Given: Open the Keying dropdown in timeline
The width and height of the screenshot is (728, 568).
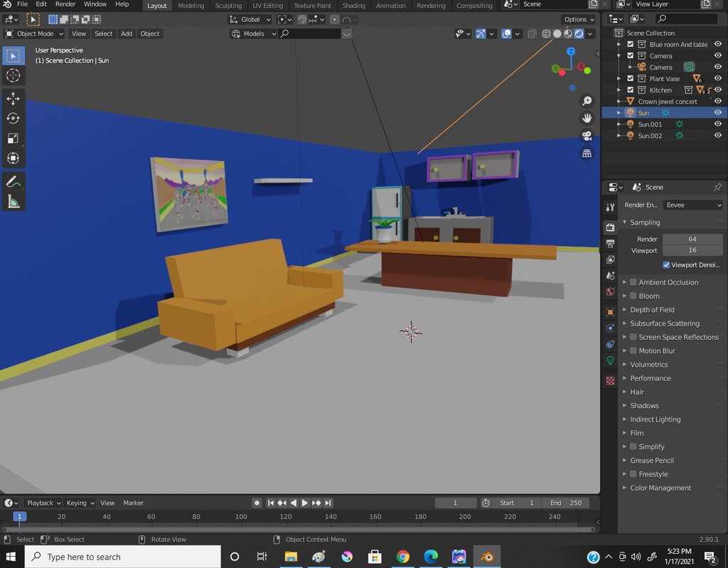Looking at the screenshot, I should click(x=80, y=503).
